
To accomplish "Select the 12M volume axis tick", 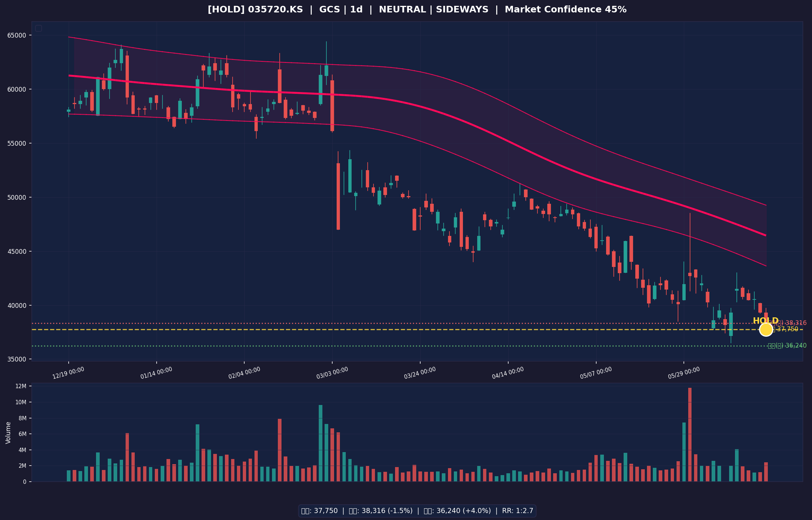I will pos(20,386).
